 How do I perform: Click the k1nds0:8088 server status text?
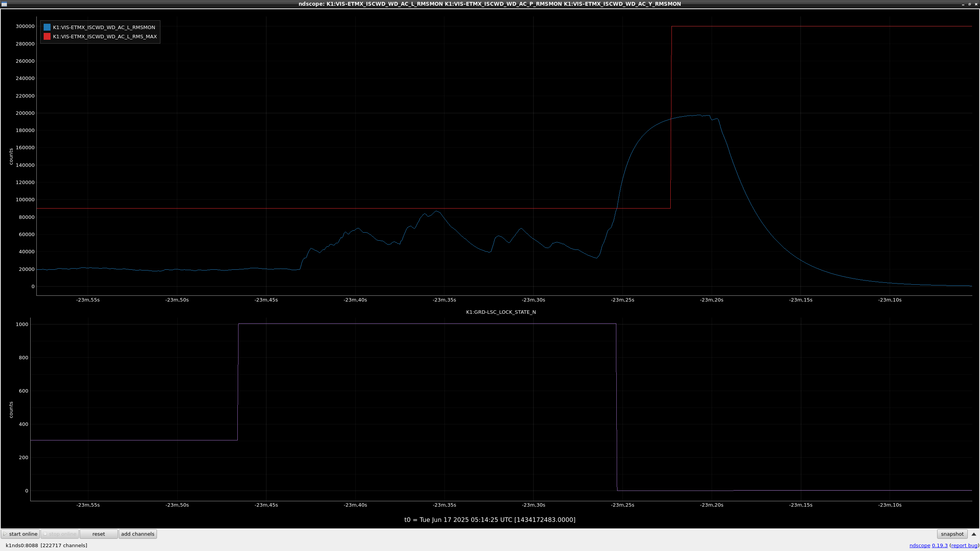click(x=22, y=545)
